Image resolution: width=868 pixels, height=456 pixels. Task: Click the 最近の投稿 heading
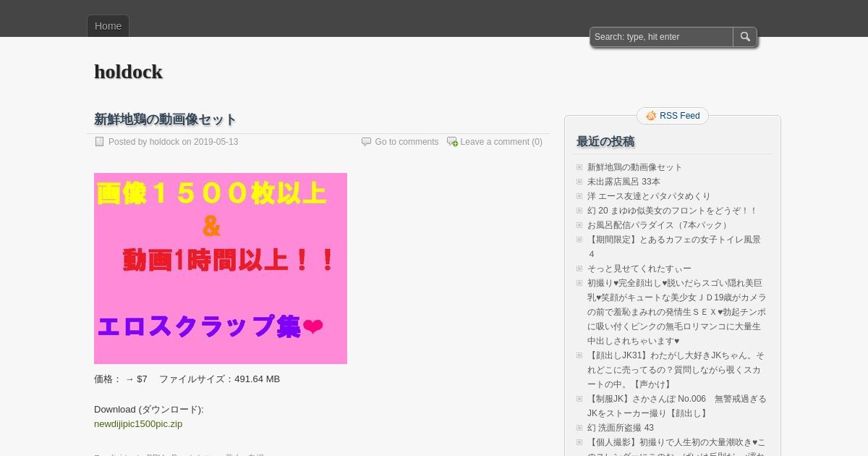(605, 142)
